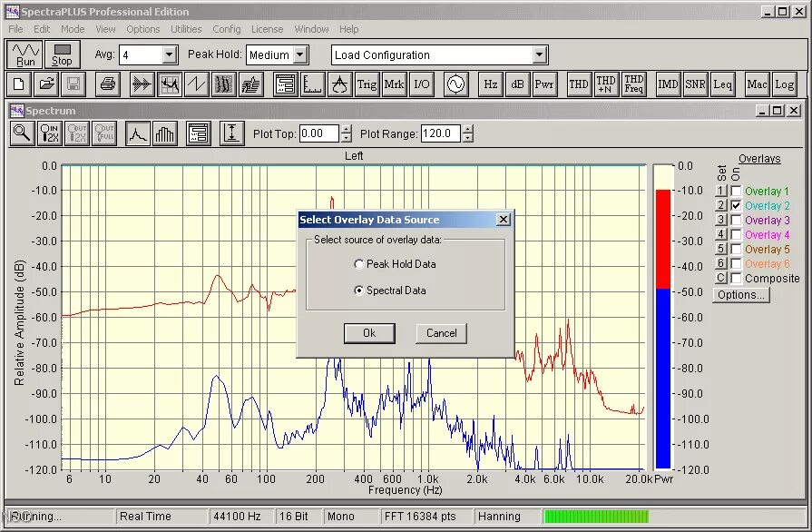Open the calibration compass icon
This screenshot has width=812, height=532.
point(339,84)
